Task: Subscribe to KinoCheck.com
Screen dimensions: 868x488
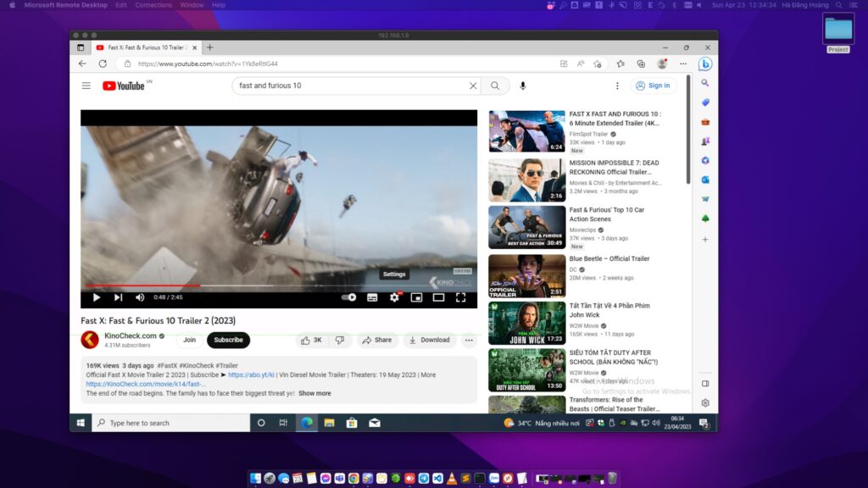Action: click(x=228, y=340)
